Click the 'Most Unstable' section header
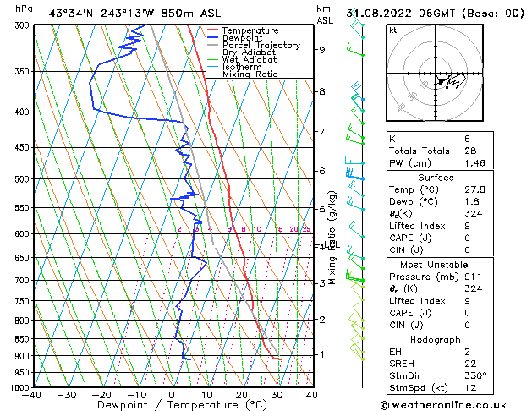532x411 pixels. pos(434,265)
